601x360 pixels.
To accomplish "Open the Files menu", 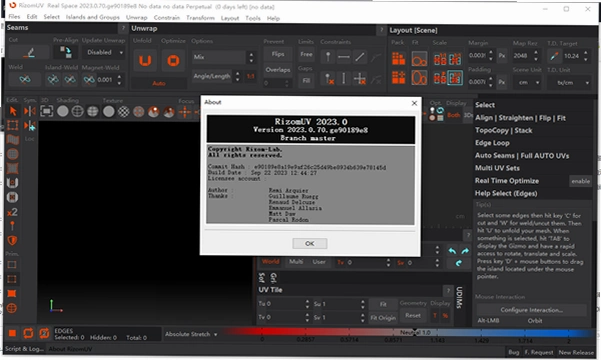I will tap(14, 17).
